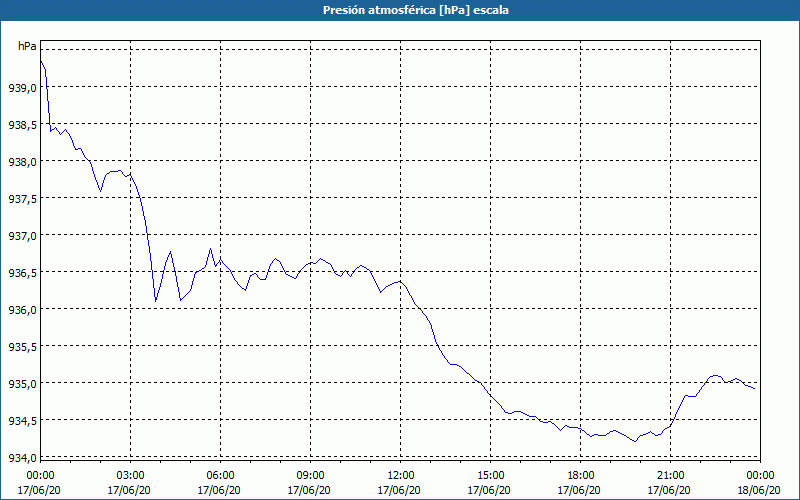800x500 pixels.
Task: Click the 18/06/20 date label
Action: [759, 490]
